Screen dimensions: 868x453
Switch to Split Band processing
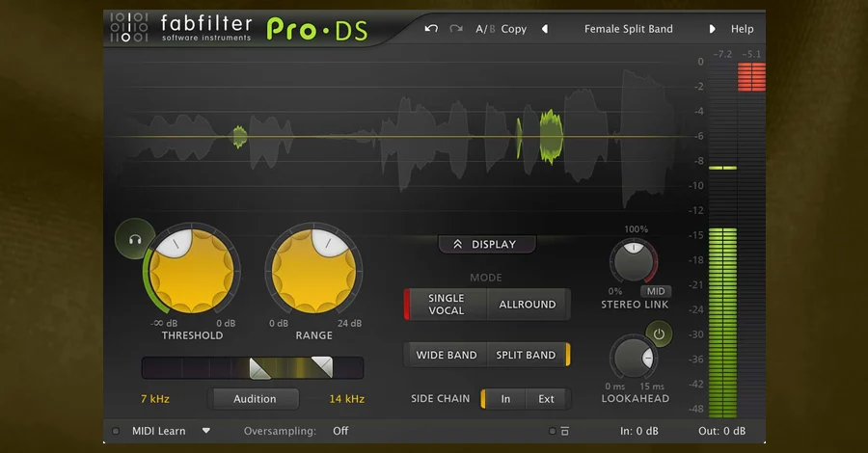(x=527, y=355)
